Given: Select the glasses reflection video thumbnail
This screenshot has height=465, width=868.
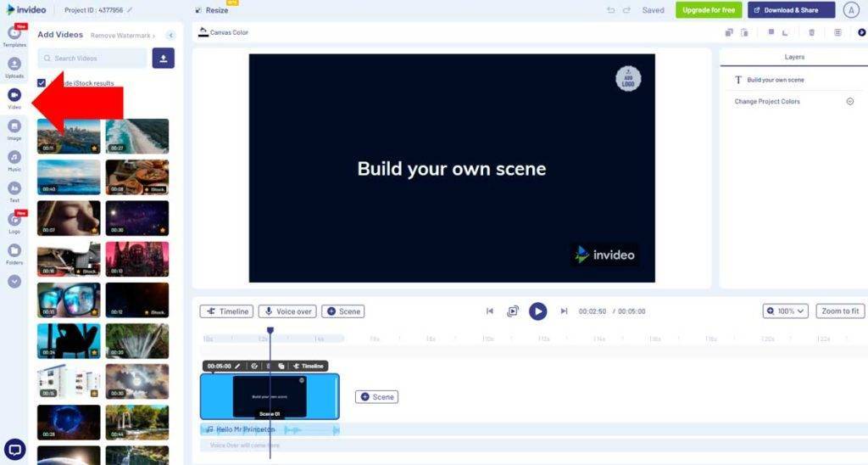Looking at the screenshot, I should [69, 300].
